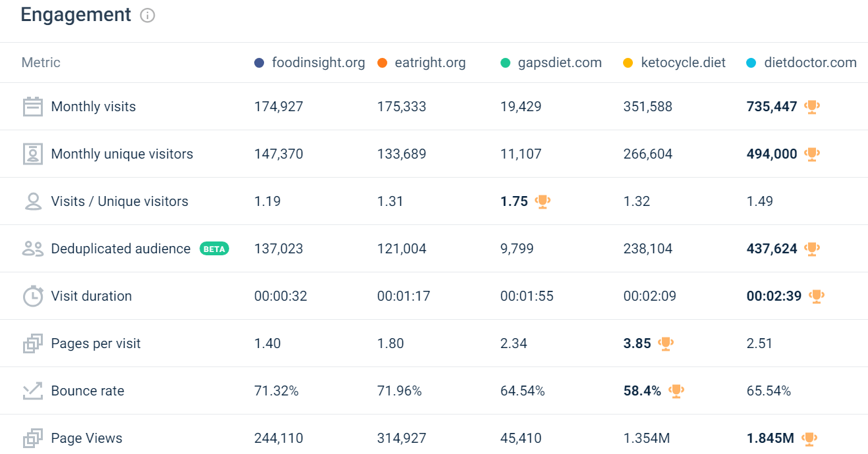The height and width of the screenshot is (454, 868).
Task: Click the 735,447 monthly visits value
Action: (772, 107)
